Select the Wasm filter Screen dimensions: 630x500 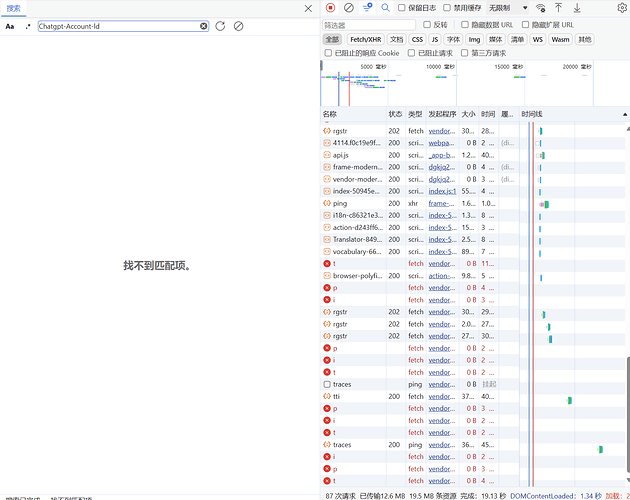point(560,39)
